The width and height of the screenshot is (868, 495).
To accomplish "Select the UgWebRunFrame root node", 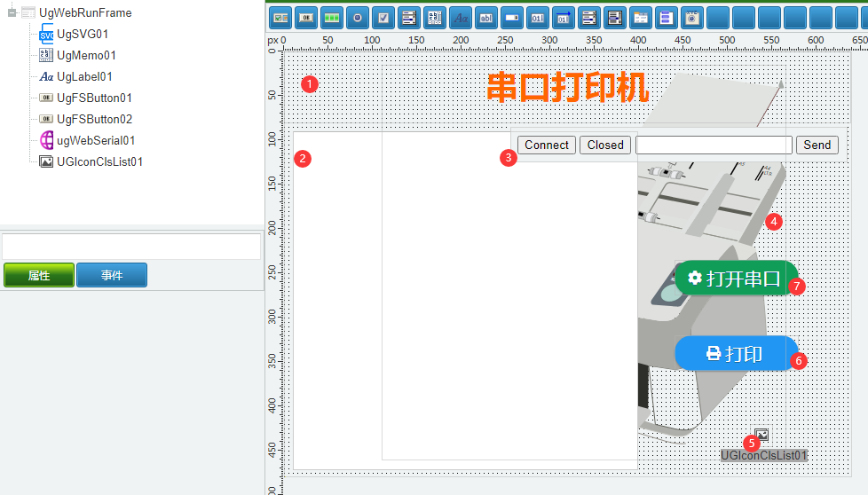I will coord(85,12).
